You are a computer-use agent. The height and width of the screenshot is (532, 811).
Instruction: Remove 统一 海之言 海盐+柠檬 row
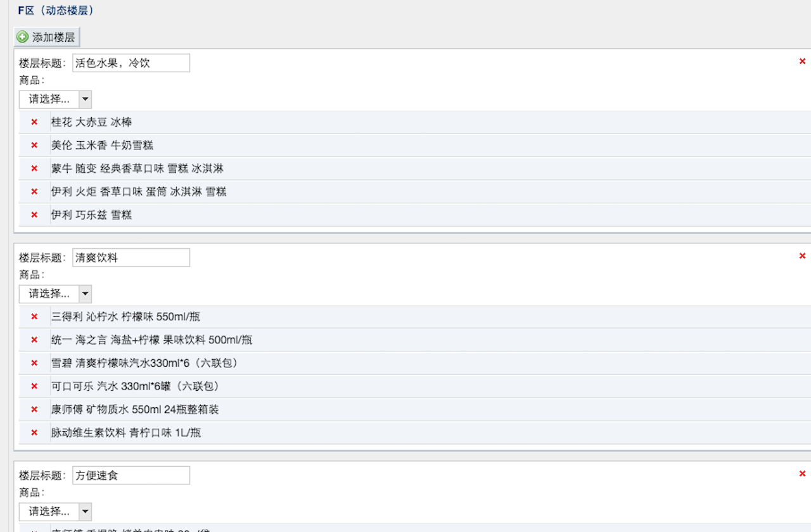[x=34, y=340]
